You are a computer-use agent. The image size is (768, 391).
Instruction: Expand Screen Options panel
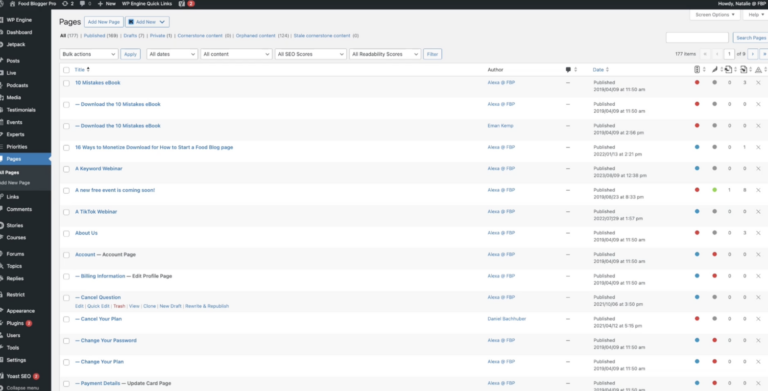coord(715,15)
